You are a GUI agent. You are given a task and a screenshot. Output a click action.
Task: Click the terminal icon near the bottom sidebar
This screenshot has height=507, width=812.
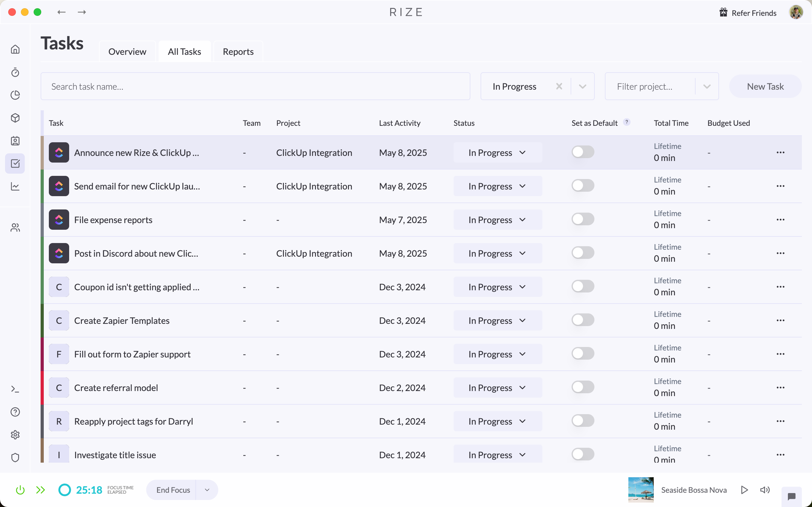(15, 389)
